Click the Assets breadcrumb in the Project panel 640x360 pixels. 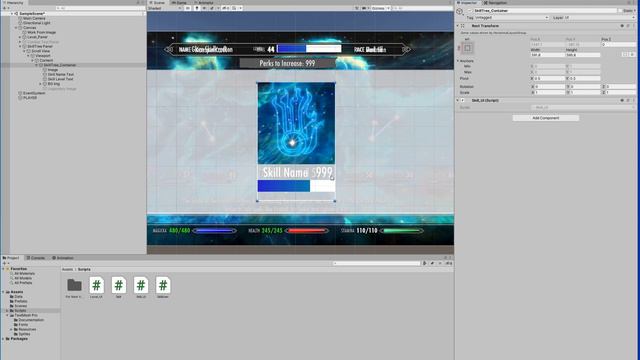67,269
